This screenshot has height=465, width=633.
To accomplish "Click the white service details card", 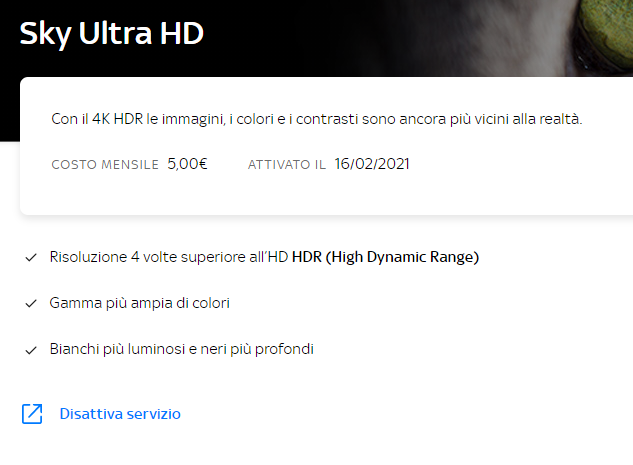I will (326, 146).
